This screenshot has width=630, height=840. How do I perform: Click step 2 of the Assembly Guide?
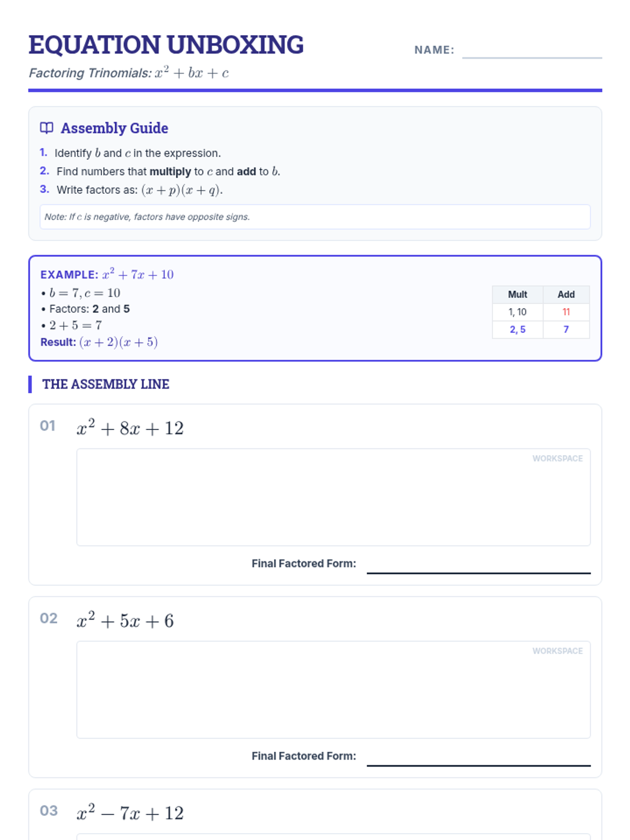[x=168, y=172]
